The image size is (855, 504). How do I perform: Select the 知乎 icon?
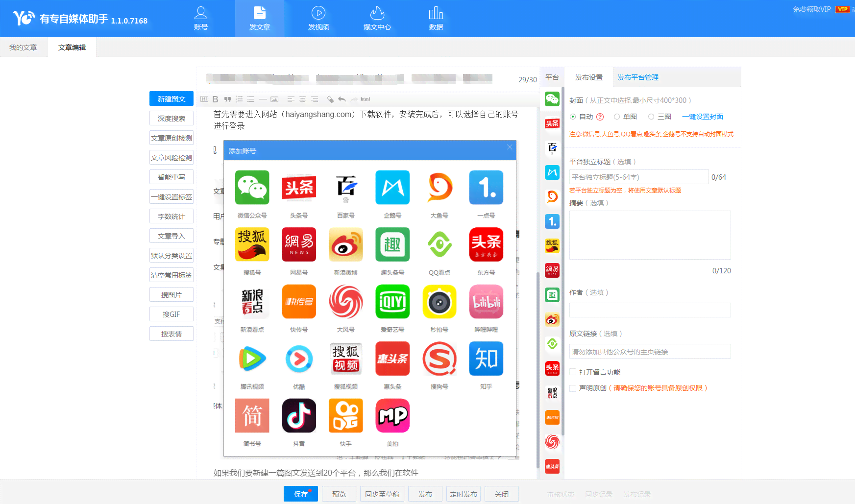pos(486,359)
